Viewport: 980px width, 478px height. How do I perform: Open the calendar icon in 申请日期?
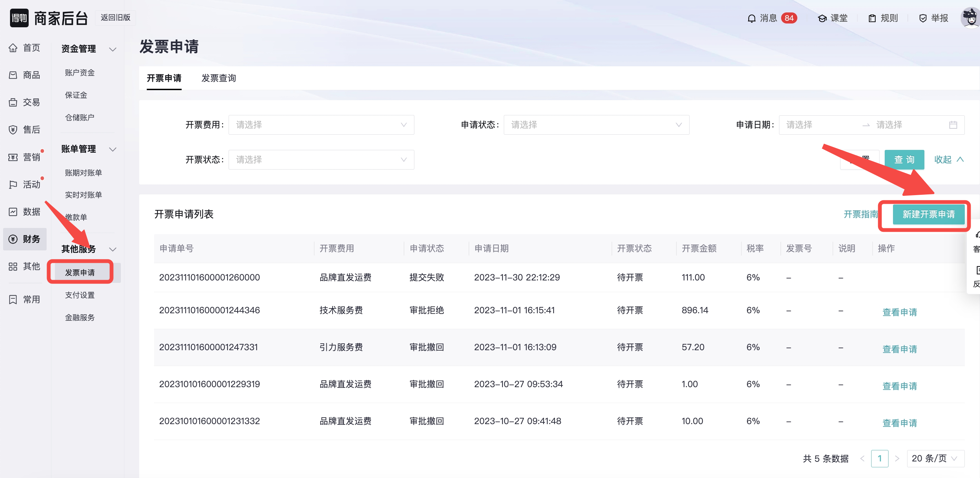pos(953,125)
